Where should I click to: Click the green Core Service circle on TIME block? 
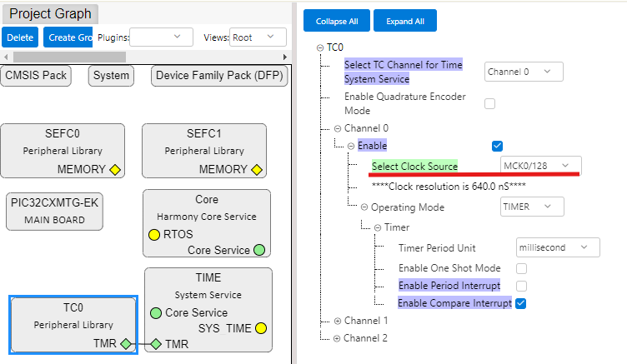(156, 313)
